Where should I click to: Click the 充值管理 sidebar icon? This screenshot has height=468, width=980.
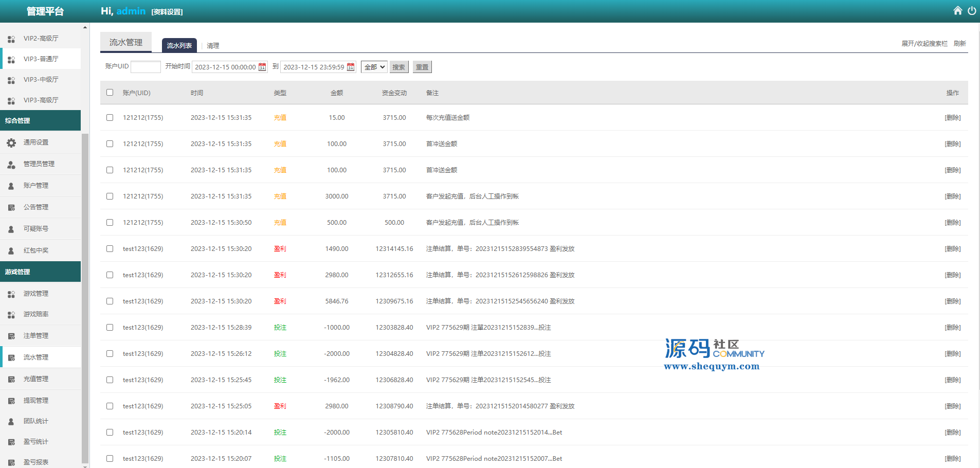(11, 380)
